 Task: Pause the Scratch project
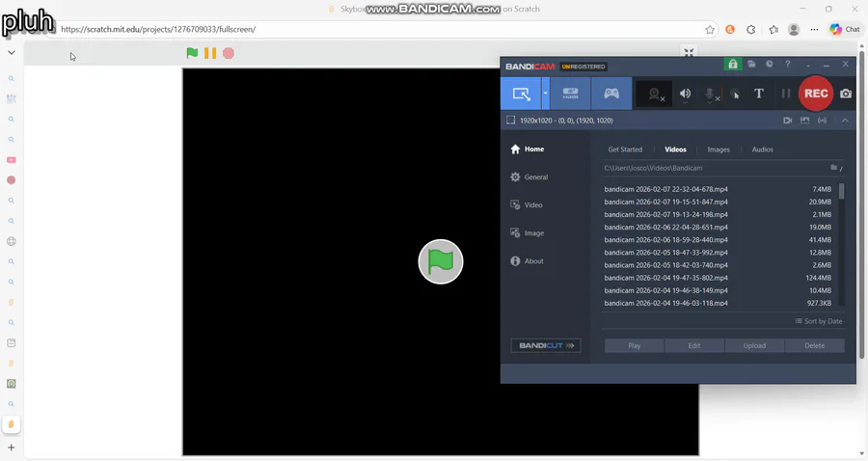[210, 53]
